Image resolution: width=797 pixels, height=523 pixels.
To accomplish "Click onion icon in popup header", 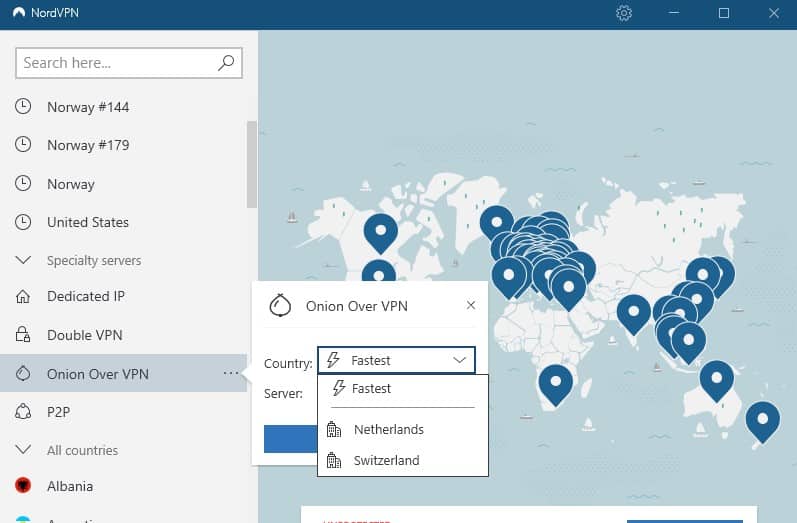I will point(280,305).
